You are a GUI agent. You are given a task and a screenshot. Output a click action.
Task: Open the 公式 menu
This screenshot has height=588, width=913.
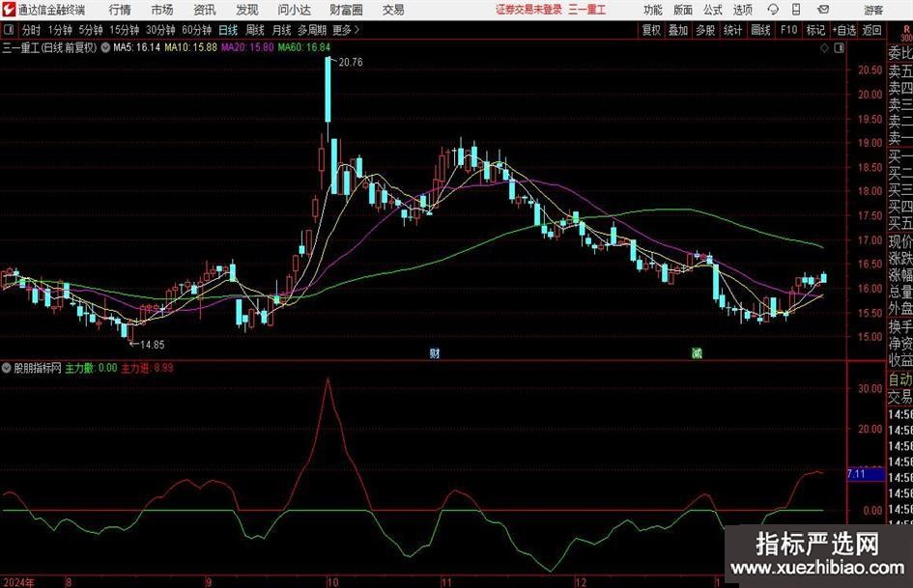coord(713,10)
